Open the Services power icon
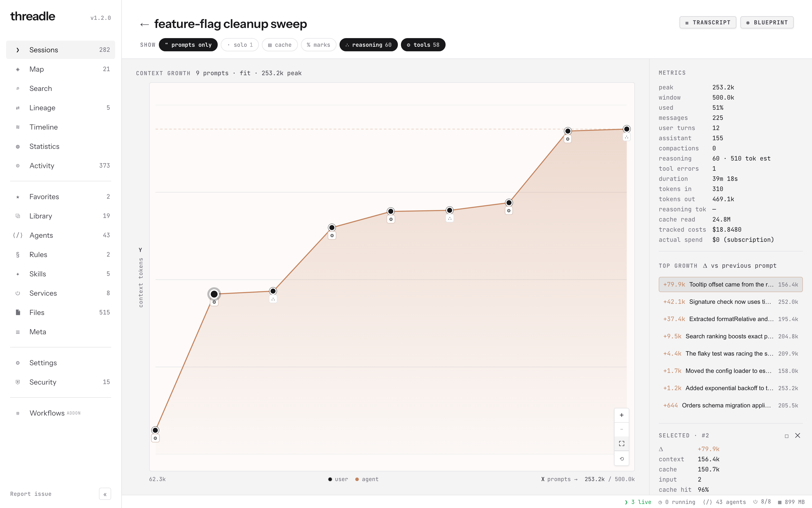812x508 pixels. (x=18, y=293)
